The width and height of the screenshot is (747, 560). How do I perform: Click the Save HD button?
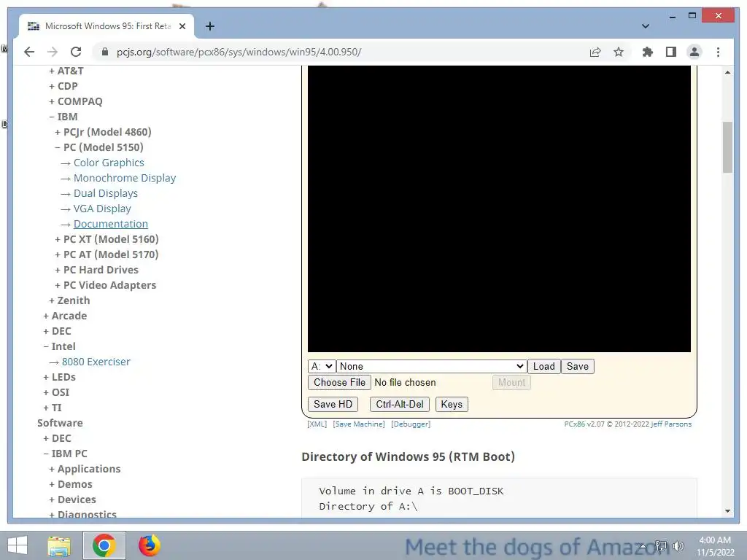pyautogui.click(x=333, y=404)
